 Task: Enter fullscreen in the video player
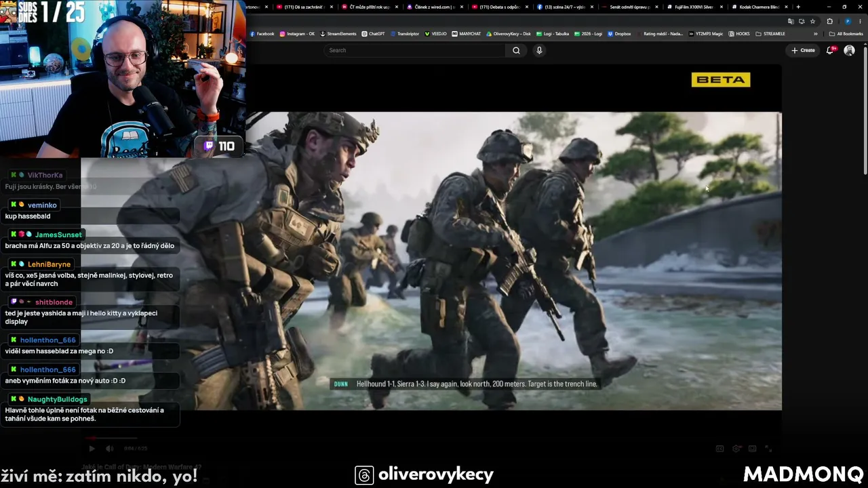pos(768,448)
